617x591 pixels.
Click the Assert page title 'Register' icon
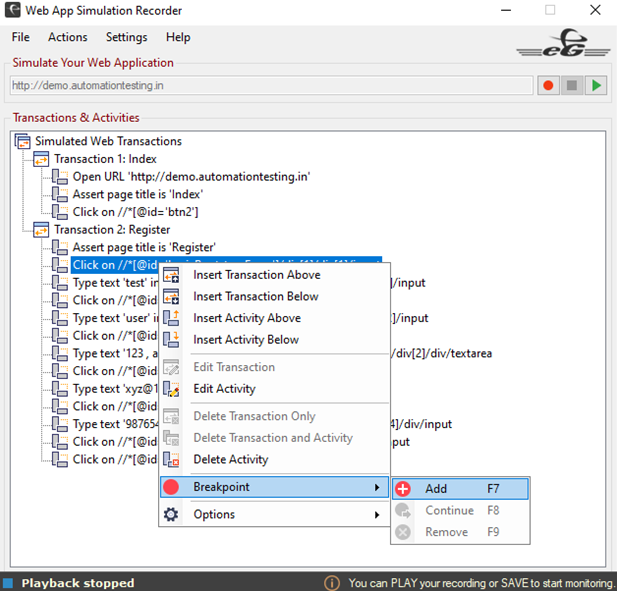tap(59, 247)
